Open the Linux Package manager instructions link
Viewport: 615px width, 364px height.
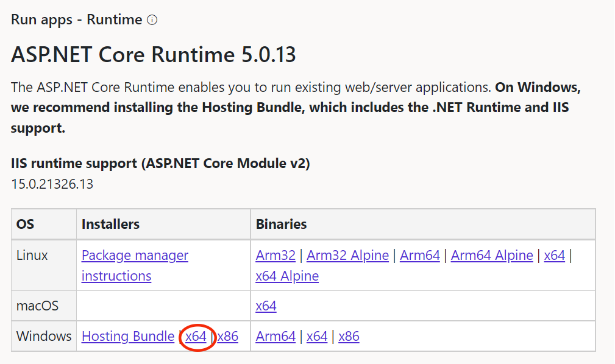click(135, 265)
